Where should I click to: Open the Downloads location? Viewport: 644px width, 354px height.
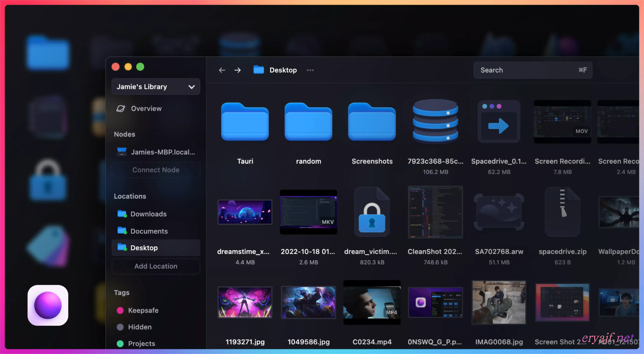click(x=148, y=214)
